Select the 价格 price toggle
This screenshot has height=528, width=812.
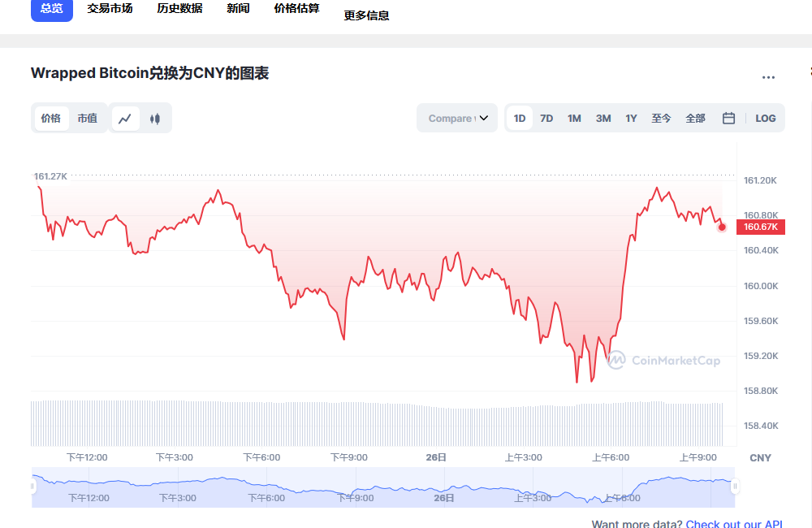pyautogui.click(x=50, y=118)
